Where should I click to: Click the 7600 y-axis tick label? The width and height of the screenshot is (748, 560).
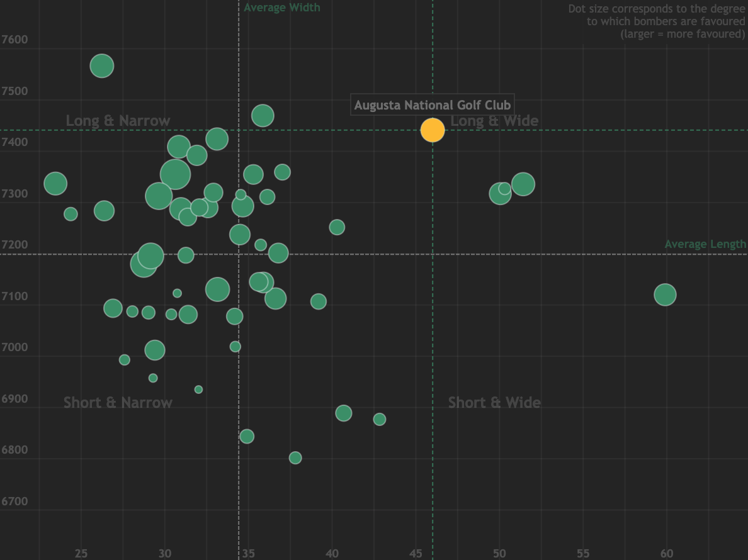pos(16,40)
